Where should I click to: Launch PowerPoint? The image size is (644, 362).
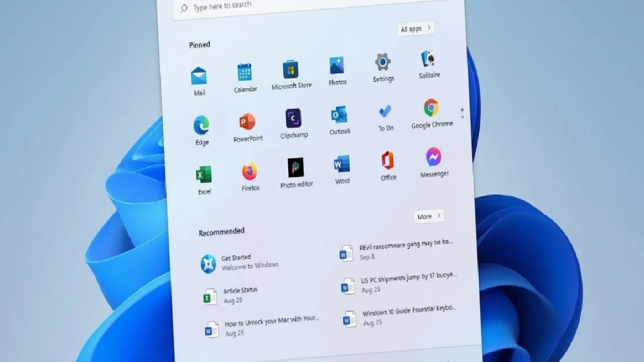[x=248, y=128]
